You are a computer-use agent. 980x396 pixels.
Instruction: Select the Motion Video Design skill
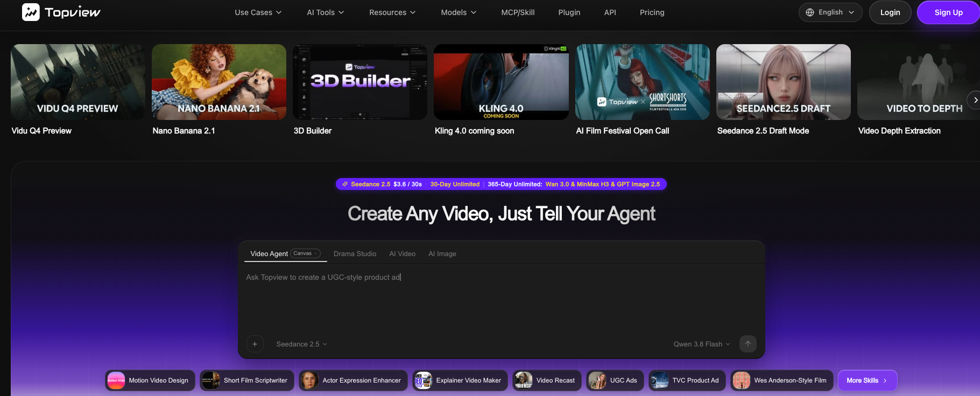click(x=150, y=380)
